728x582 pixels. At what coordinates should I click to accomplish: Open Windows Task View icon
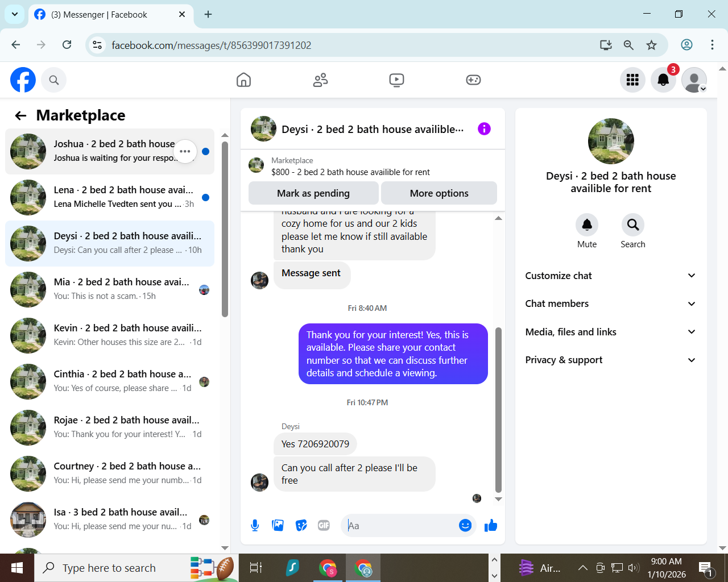[256, 568]
